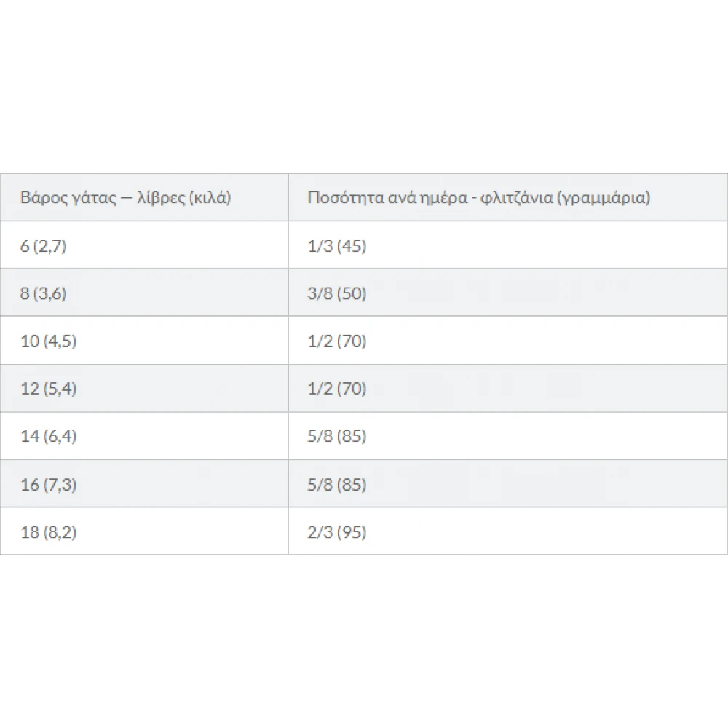
Task: Click "5/8 (85)" in the 16-pound row
Action: [337, 485]
